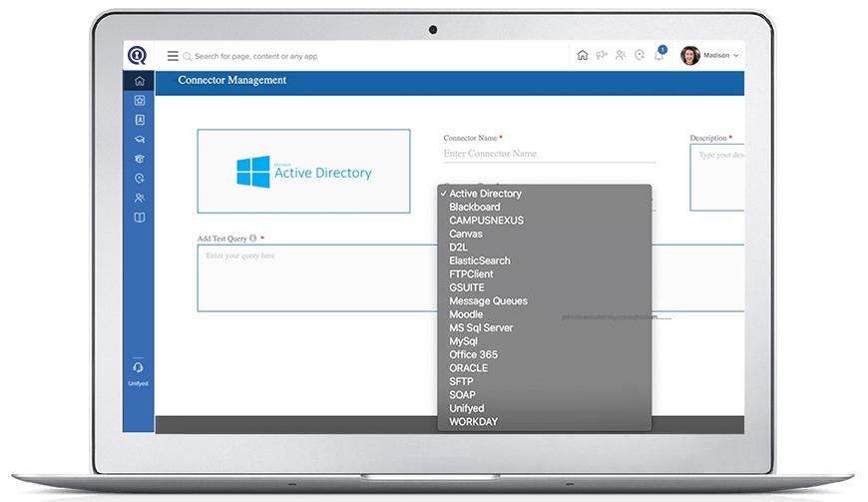This screenshot has width=868, height=502.
Task: Pick MS Sql Server option
Action: click(544, 327)
